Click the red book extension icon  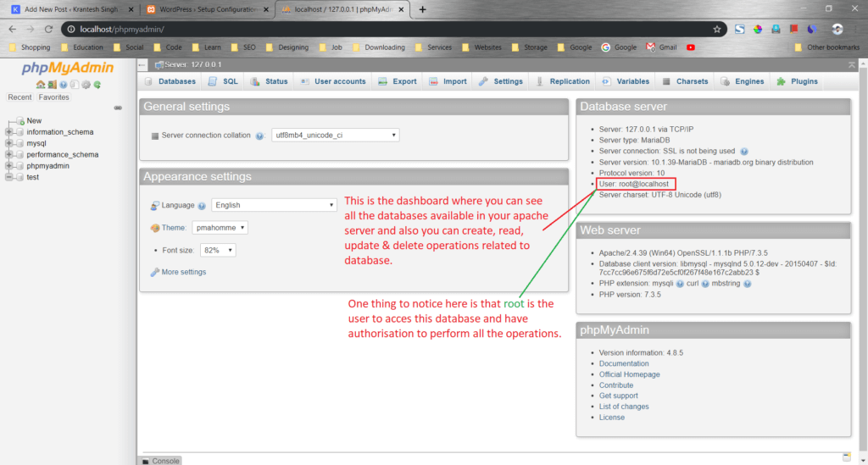pyautogui.click(x=793, y=30)
